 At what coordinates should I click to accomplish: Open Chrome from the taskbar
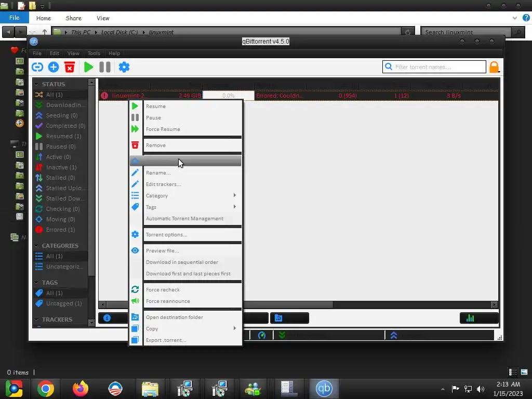point(46,389)
